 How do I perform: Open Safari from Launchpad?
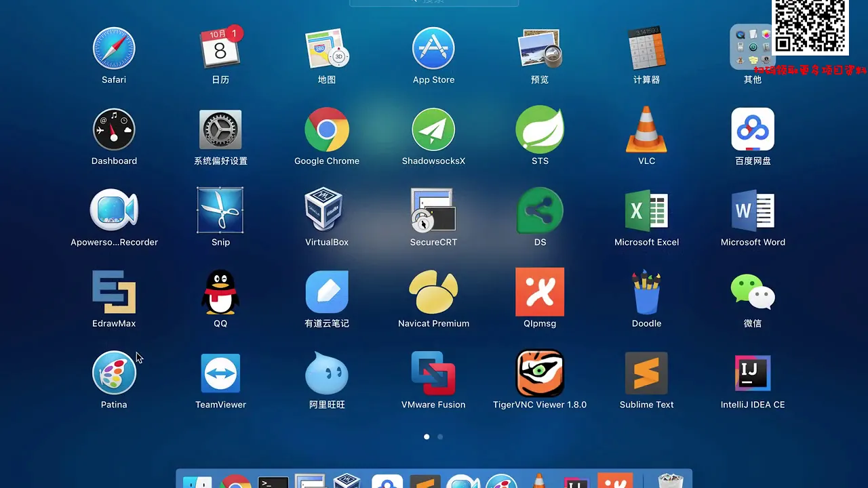point(114,48)
